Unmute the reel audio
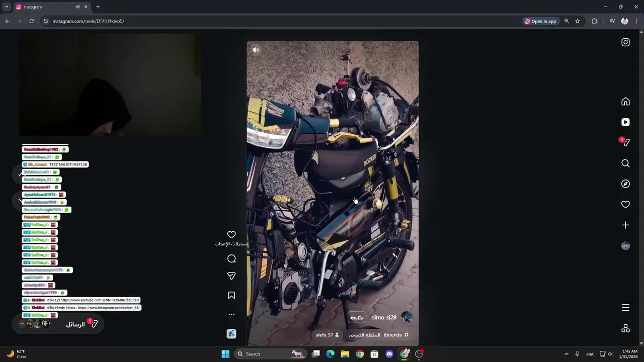Screen dimensions: 644x362 256,49
